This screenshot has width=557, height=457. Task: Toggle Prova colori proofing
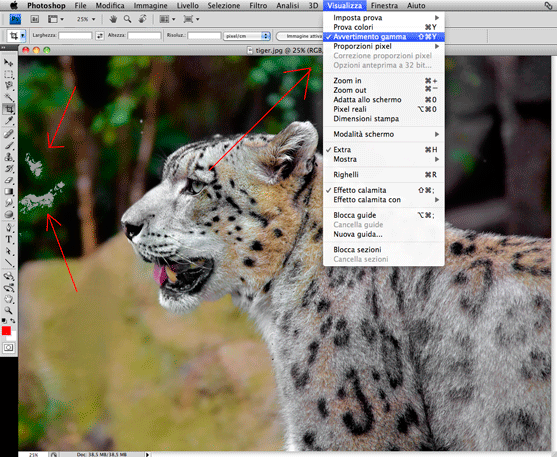384,27
